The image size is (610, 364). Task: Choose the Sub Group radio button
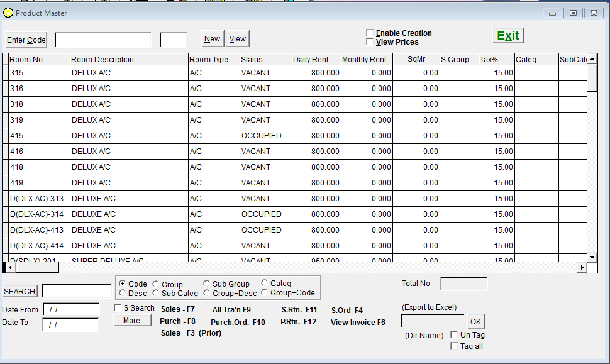[x=206, y=284]
